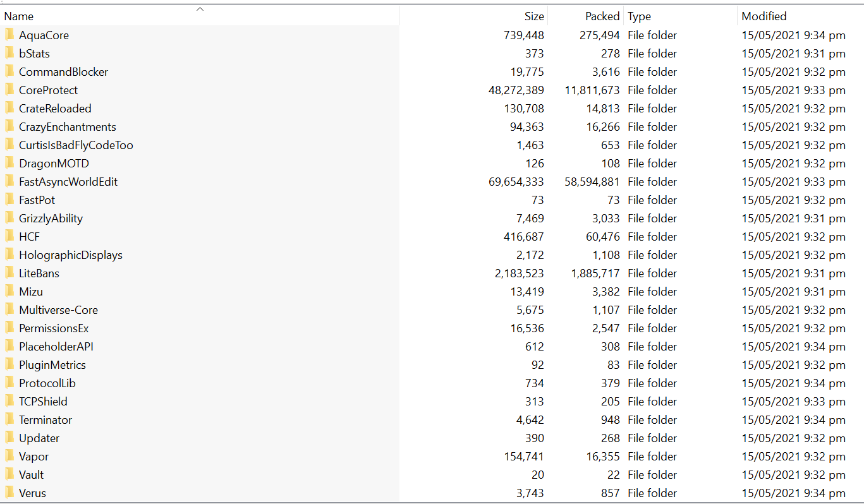Click the AquaCore packed value 275,494
Screen dimensions: 864x504
[x=600, y=35]
